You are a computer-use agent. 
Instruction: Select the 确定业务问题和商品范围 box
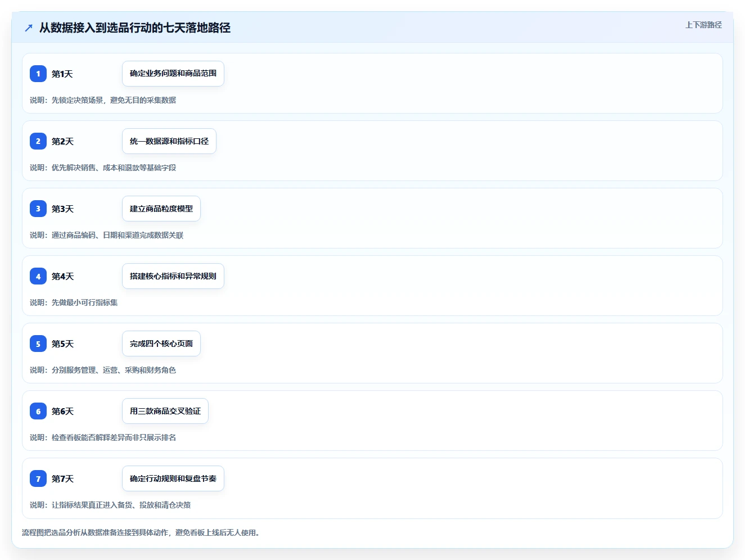(173, 74)
